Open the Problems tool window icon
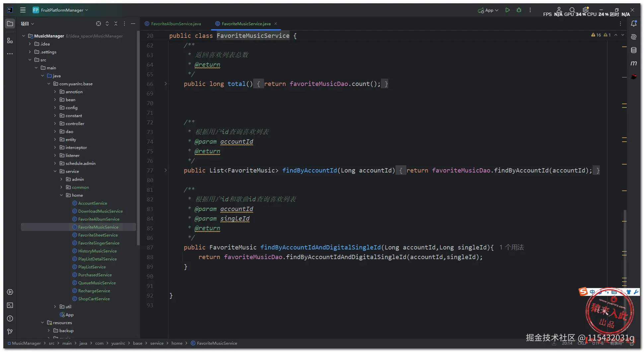Viewport: 644px width, 352px height. [x=10, y=318]
